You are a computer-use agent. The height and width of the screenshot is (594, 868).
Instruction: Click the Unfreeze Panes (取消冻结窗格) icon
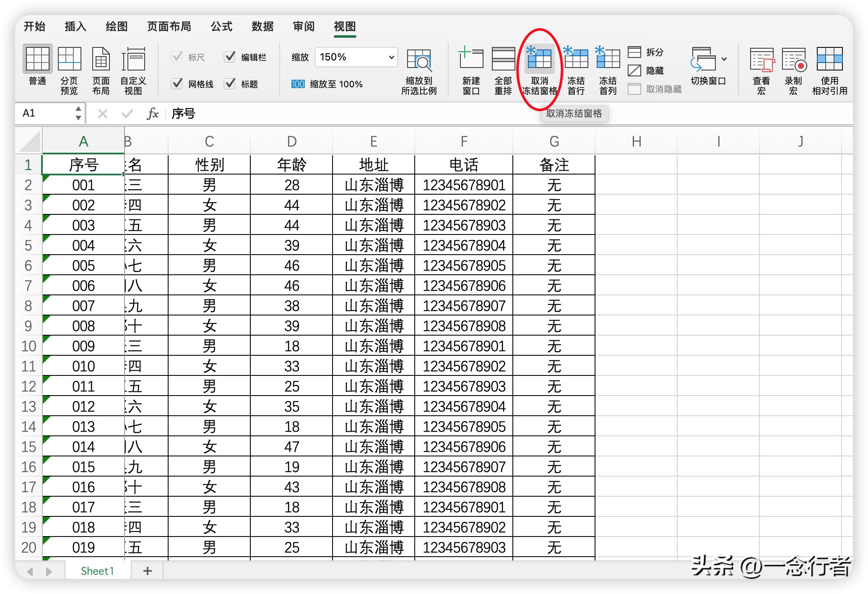539,59
